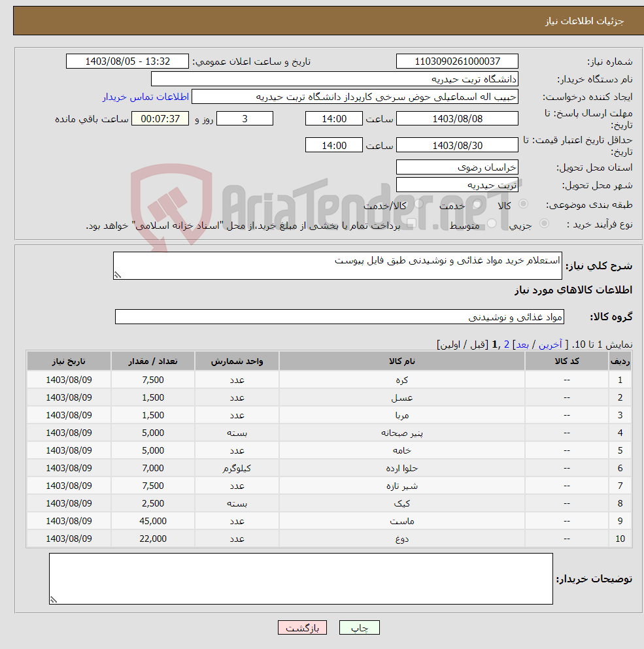Select the حلوا ارده item name cell
Screen dimensions: 644x649
(x=402, y=468)
